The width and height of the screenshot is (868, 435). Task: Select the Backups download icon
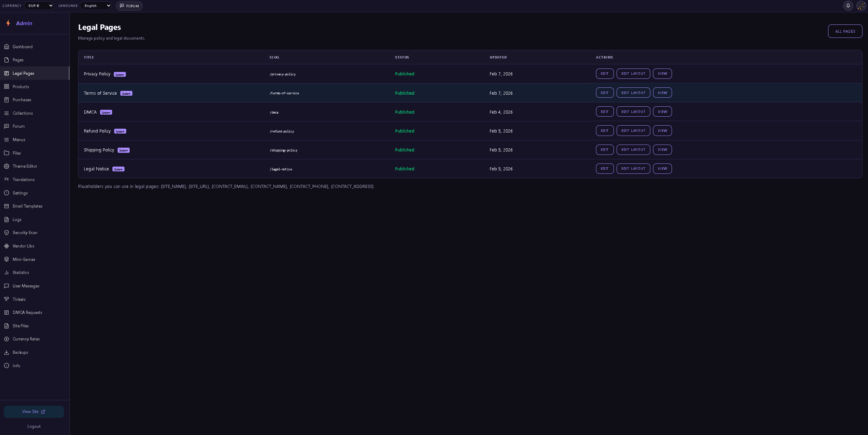click(x=7, y=352)
